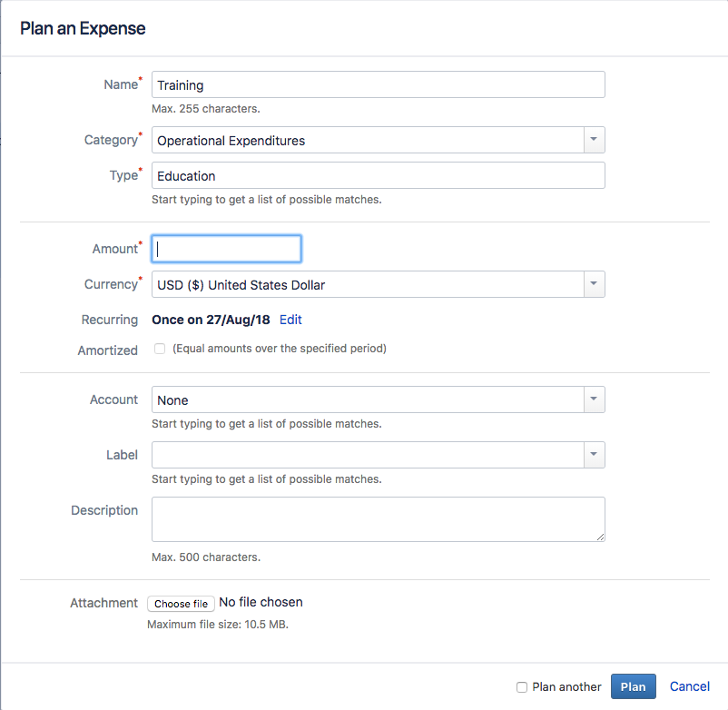Expand the Currency selection dropdown
Screen dimensions: 728x710
tap(594, 284)
